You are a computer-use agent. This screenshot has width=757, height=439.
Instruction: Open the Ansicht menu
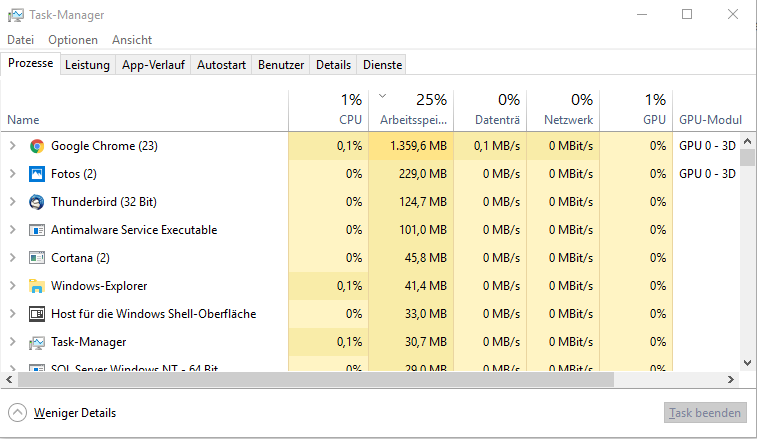(132, 40)
